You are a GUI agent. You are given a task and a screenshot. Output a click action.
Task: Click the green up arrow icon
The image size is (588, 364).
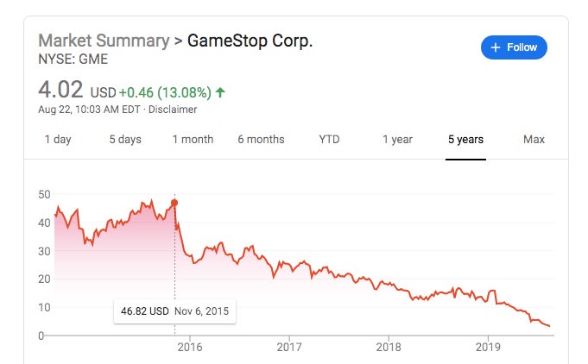click(221, 91)
